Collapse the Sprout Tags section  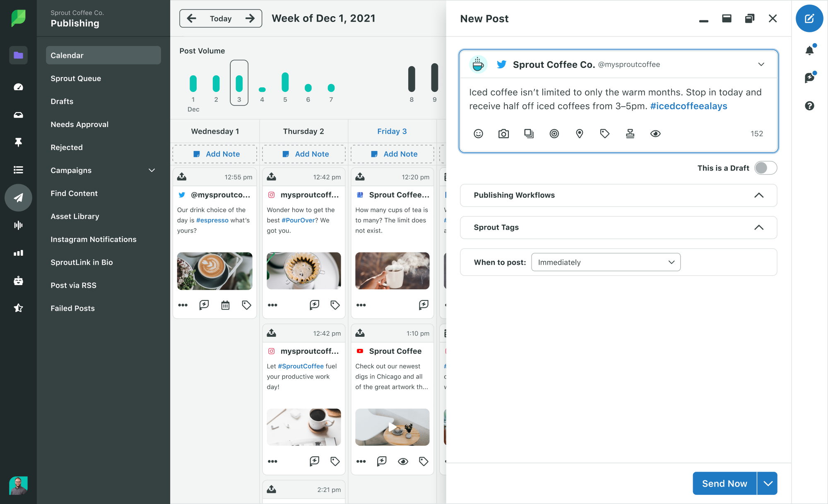pos(759,227)
